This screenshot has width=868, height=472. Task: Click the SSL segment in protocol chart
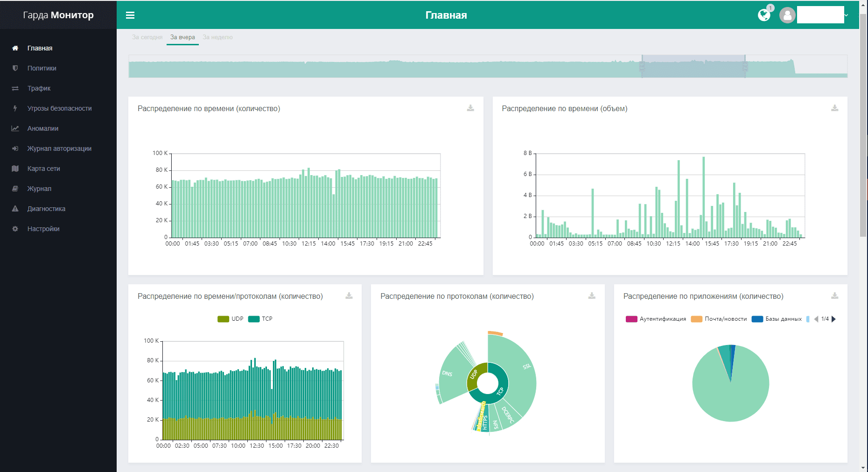tap(518, 373)
